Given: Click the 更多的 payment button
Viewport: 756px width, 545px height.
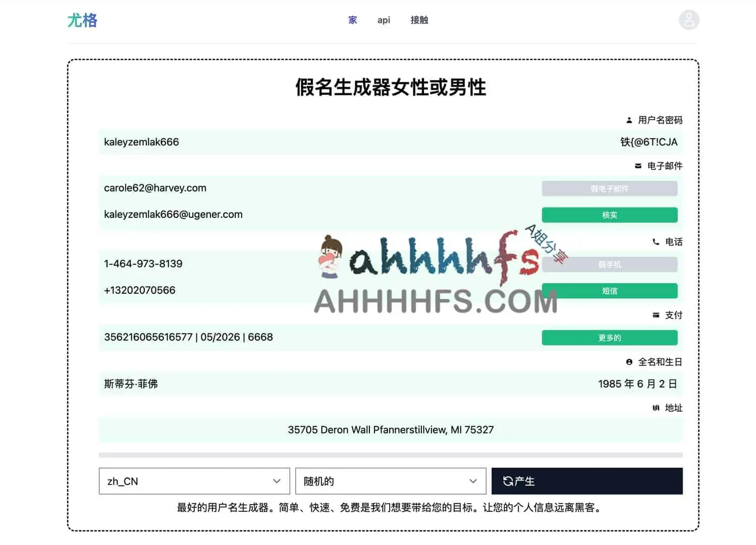Looking at the screenshot, I should click(x=609, y=337).
